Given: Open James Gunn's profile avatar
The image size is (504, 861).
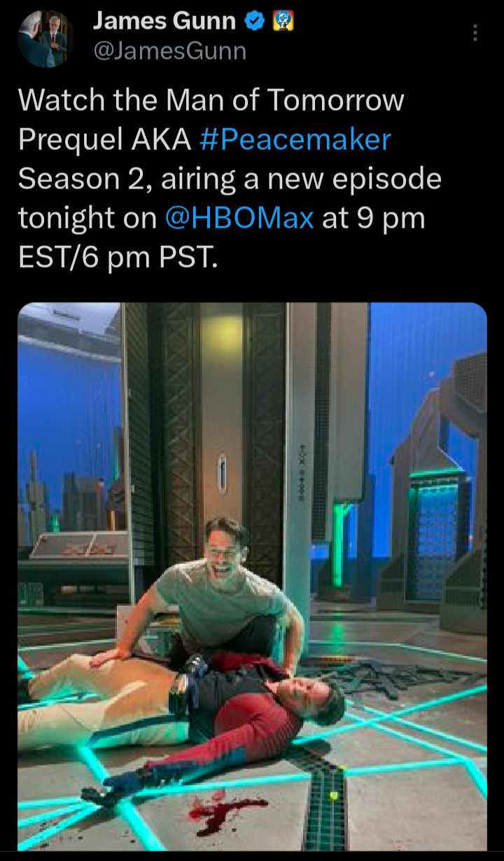Looking at the screenshot, I should [x=47, y=39].
